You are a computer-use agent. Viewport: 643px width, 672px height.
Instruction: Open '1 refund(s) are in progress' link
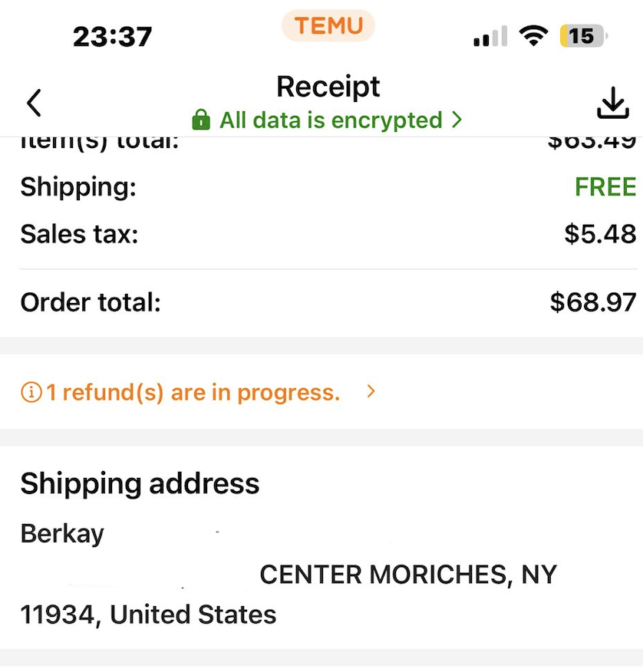[193, 392]
